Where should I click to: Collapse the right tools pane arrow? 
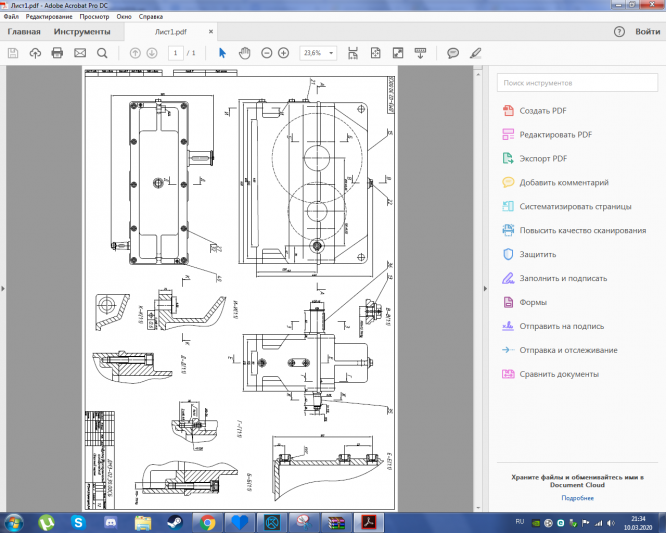(x=486, y=289)
